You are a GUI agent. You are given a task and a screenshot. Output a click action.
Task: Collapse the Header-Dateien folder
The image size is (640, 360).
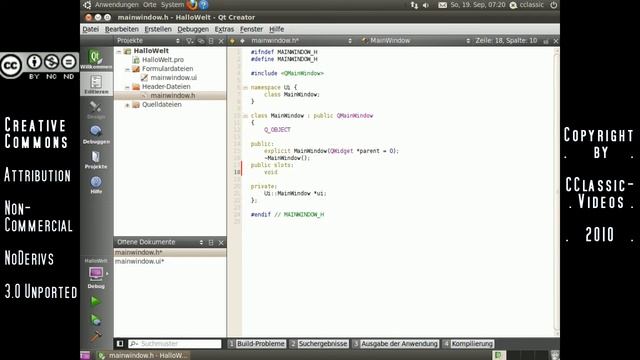click(x=127, y=87)
